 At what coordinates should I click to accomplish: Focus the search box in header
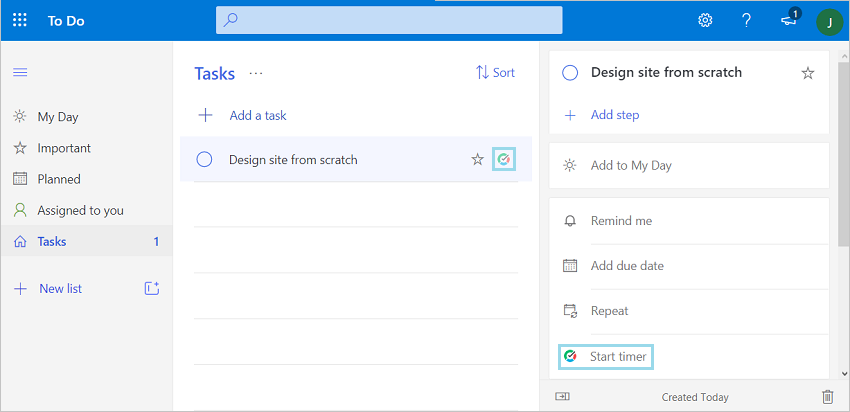pyautogui.click(x=389, y=21)
